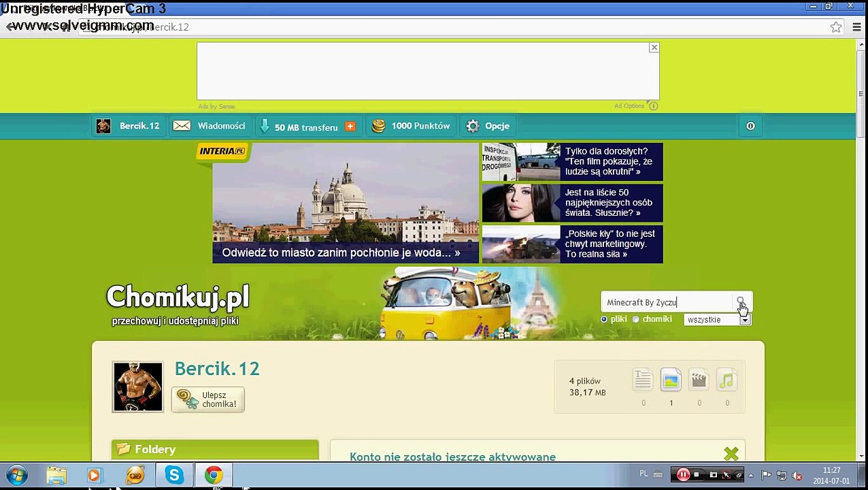Dismiss the account activation notice
This screenshot has width=868, height=490.
coord(731,453)
